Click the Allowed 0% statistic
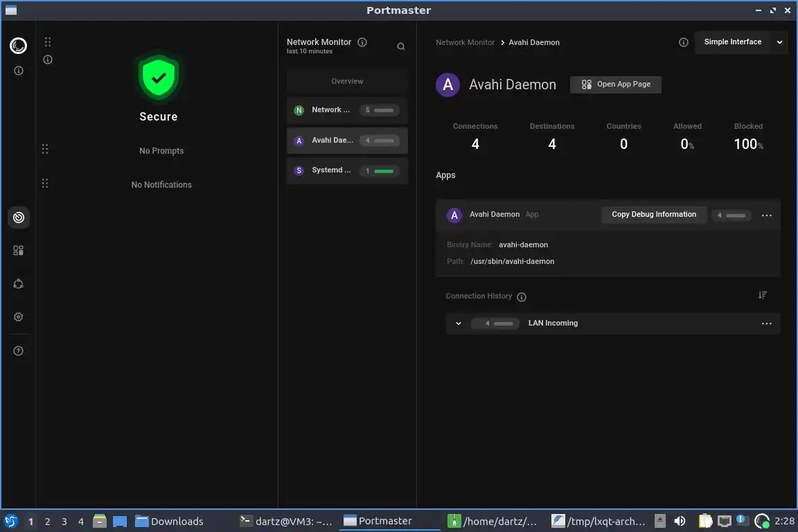This screenshot has height=532, width=798. [687, 137]
